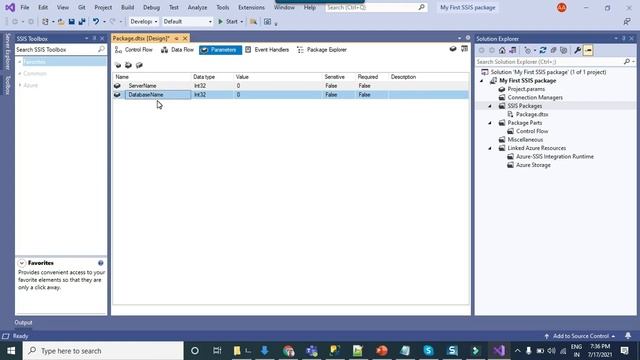This screenshot has width=640, height=360.
Task: Click the Live Share icon at top right
Action: pyautogui.click(x=627, y=22)
